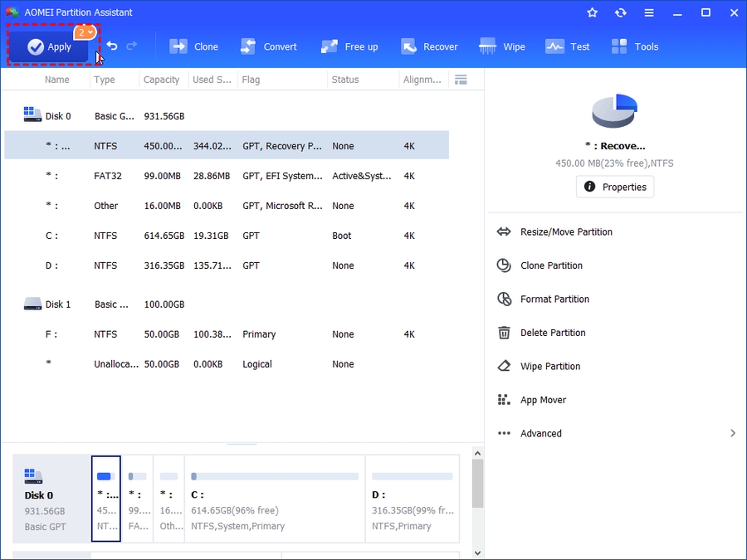Click the D: partition block in disk map
Screen dimensions: 747x560
point(412,498)
